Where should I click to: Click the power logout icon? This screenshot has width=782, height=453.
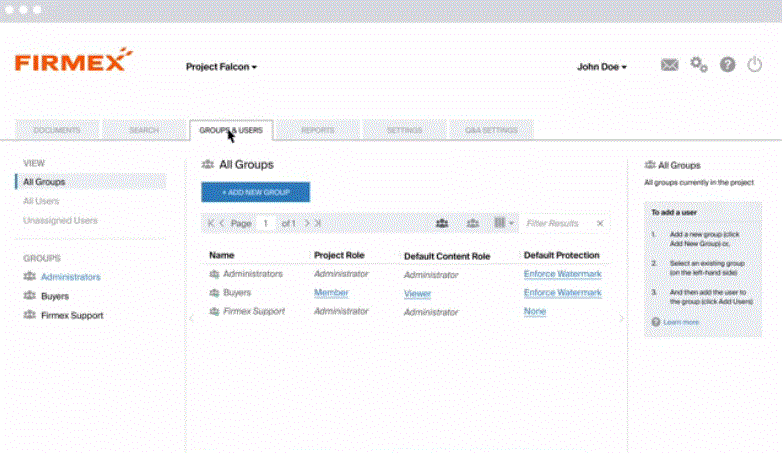(755, 65)
